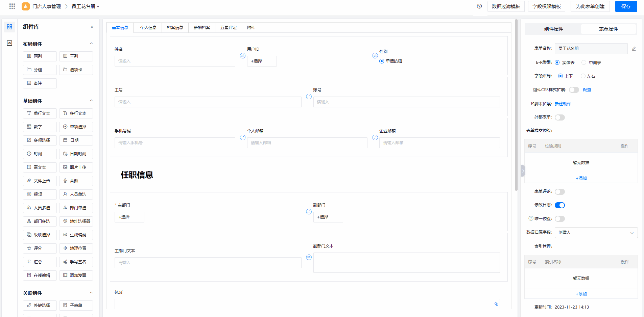Select the 中间表 radio option
The height and width of the screenshot is (317, 644).
click(584, 62)
